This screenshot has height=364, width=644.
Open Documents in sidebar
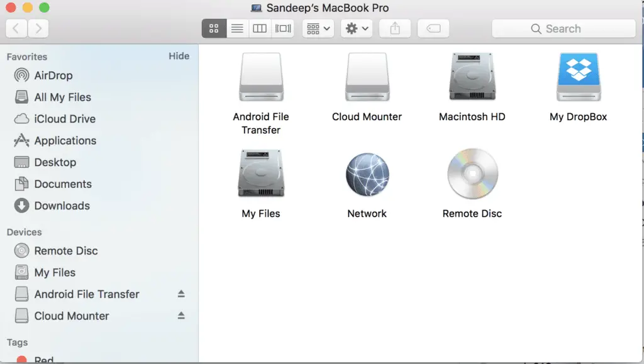[x=99, y=184]
